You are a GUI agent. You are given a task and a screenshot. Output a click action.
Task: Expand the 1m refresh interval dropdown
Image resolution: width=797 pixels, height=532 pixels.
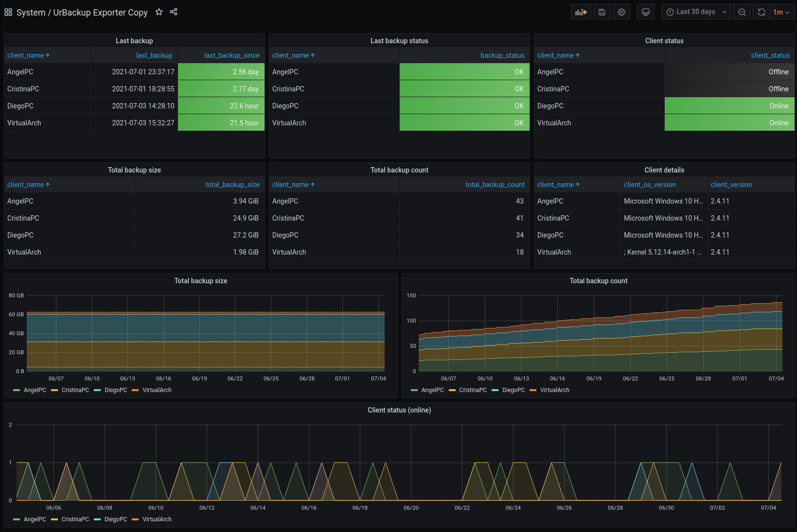tap(781, 12)
